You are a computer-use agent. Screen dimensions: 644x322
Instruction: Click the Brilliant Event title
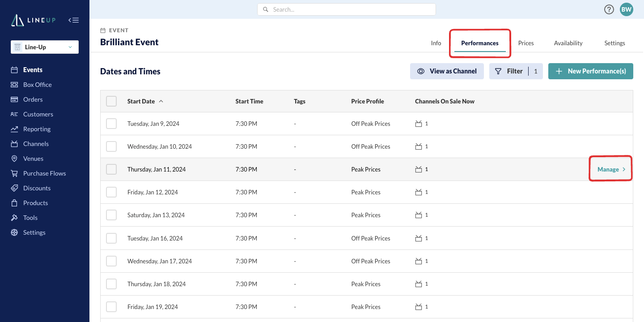click(x=129, y=42)
